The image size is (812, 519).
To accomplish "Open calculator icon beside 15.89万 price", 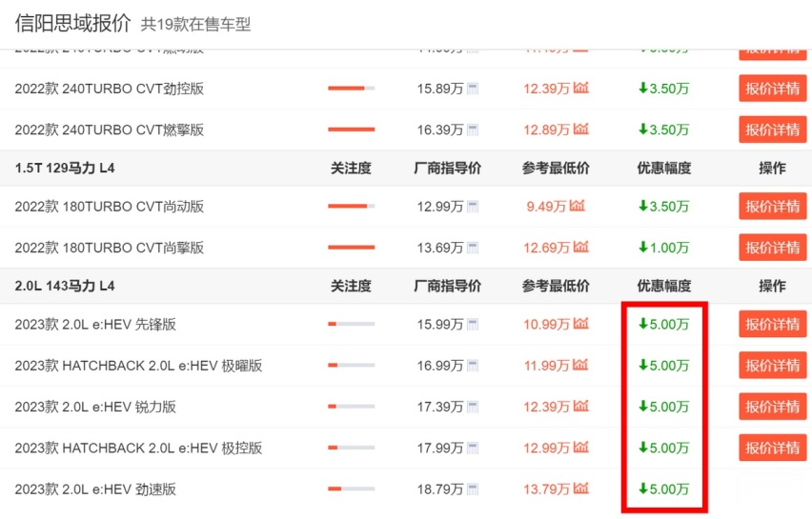I will 473,89.
